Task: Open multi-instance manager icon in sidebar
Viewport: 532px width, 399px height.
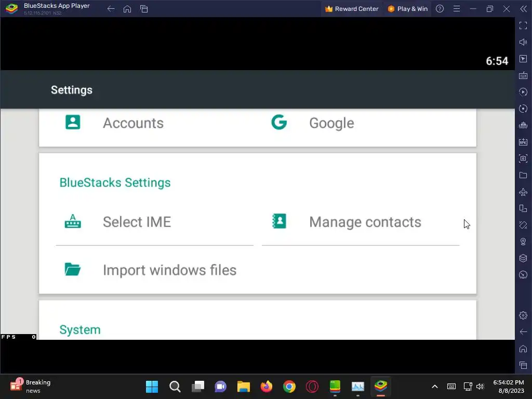Action: coord(523,125)
